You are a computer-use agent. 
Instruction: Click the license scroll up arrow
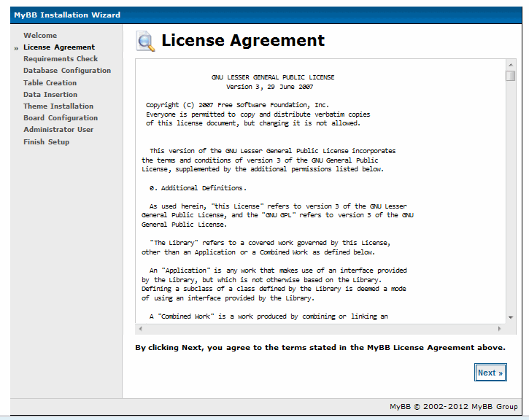511,65
